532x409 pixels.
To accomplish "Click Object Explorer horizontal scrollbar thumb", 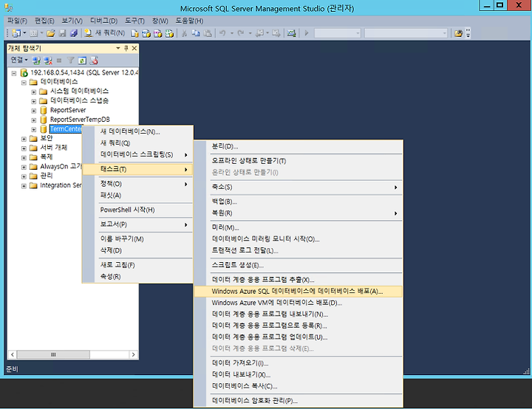I will tap(53, 355).
